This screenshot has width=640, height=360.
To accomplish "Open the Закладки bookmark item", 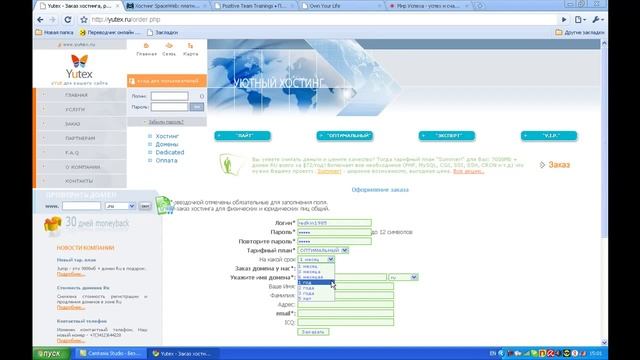I will click(162, 32).
